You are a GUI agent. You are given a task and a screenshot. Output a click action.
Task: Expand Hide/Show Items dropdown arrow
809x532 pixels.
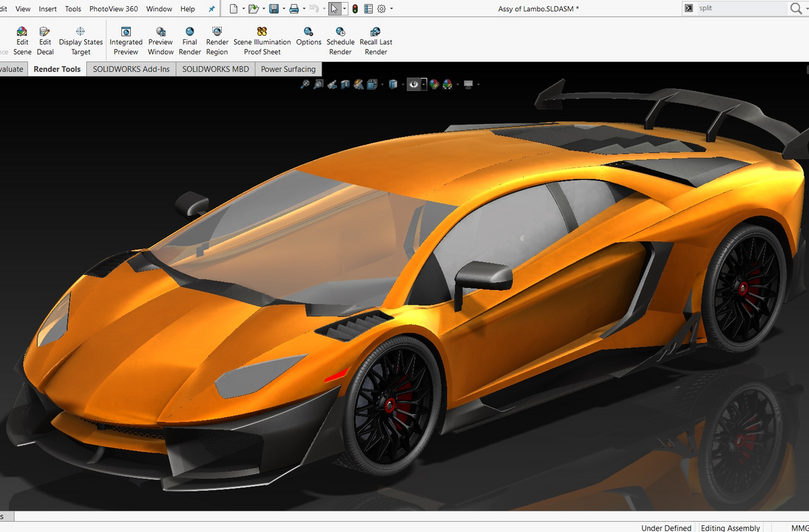click(x=423, y=84)
